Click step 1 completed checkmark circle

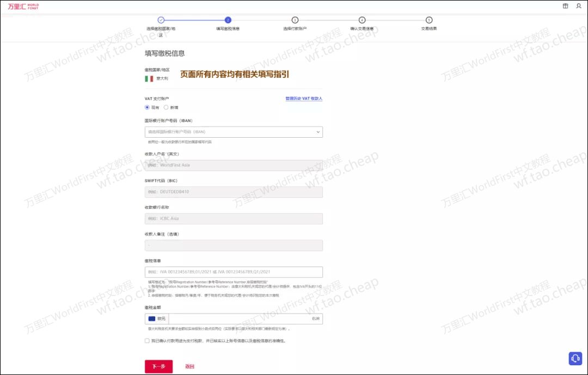tap(161, 20)
